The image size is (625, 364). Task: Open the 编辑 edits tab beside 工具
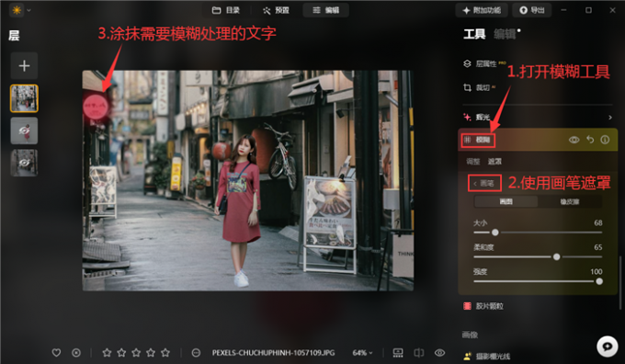(505, 34)
